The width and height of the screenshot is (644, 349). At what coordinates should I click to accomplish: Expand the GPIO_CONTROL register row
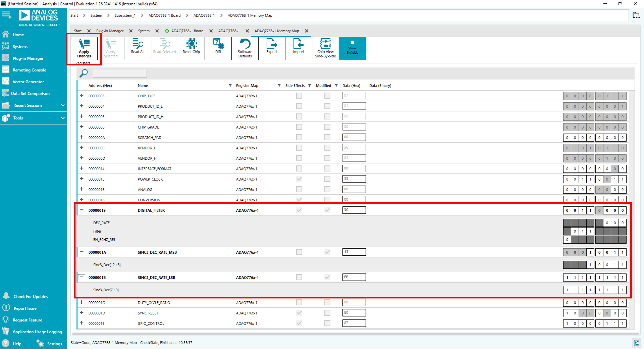82,323
